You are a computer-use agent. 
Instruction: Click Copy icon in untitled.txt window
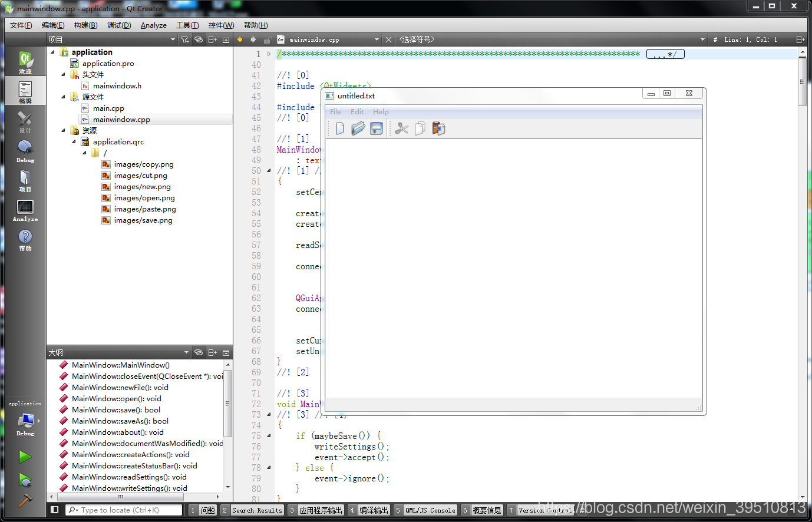(x=420, y=128)
